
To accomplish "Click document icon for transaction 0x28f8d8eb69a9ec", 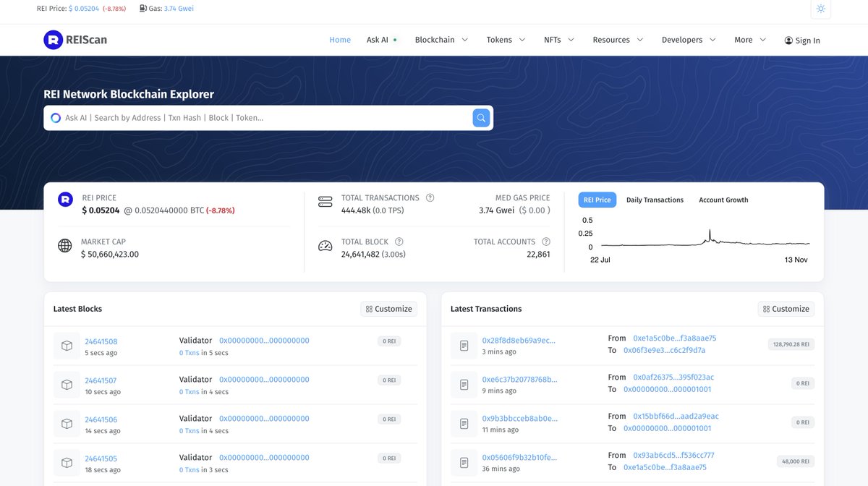I will 464,346.
